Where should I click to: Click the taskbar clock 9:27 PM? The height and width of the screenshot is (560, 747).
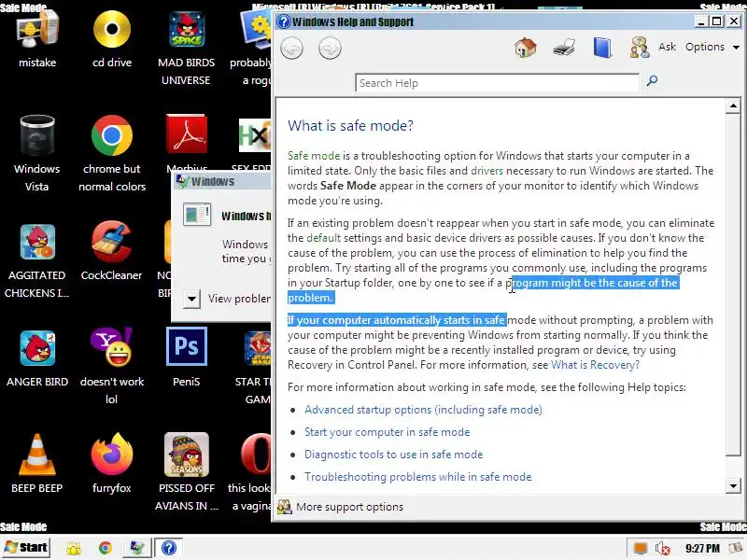tap(702, 549)
